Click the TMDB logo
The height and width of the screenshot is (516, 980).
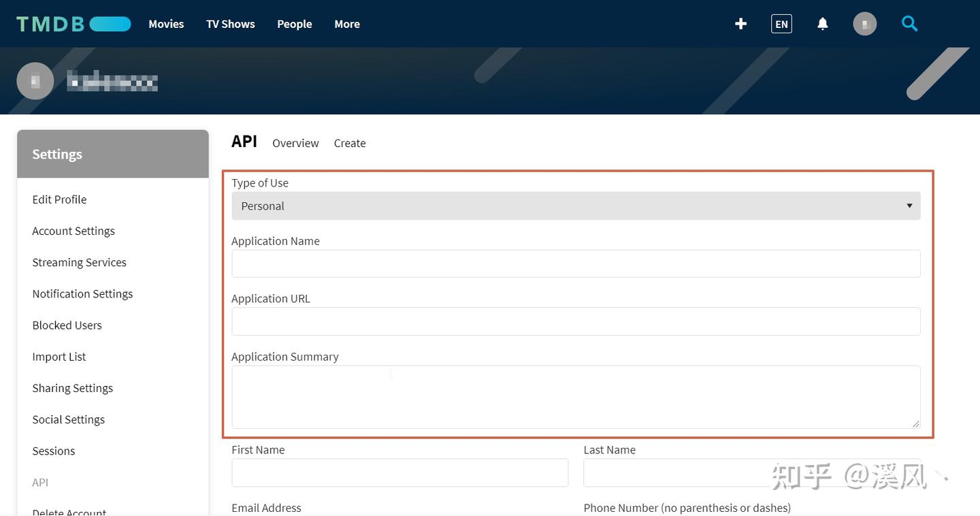[x=73, y=24]
